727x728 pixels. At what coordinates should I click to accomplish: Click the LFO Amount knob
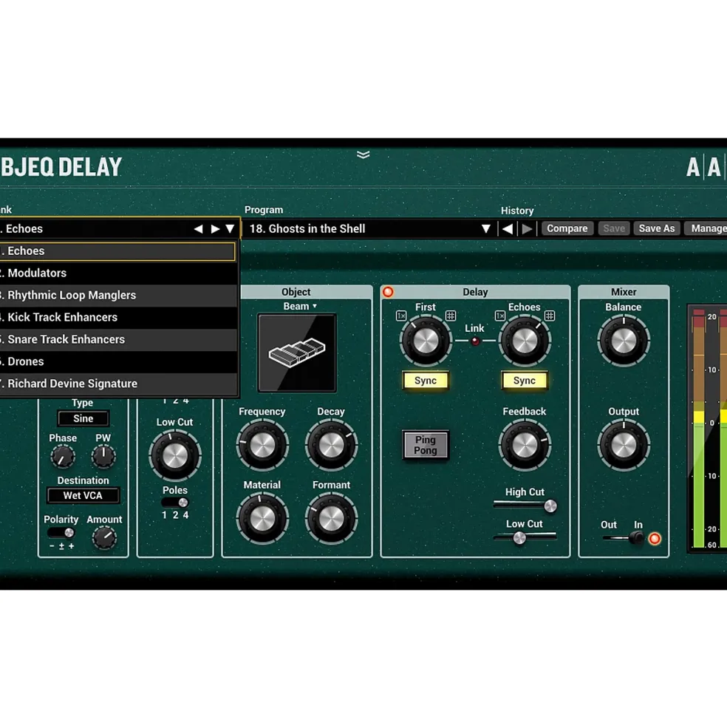104,538
